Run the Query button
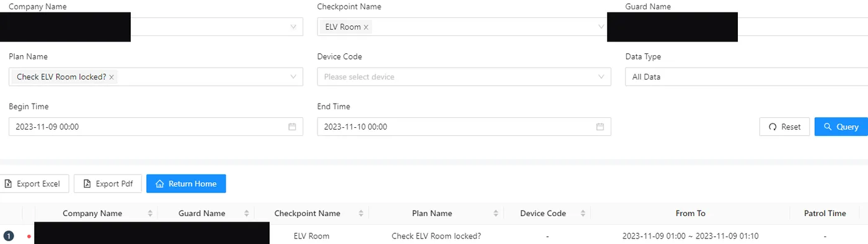868x244 pixels. point(841,127)
